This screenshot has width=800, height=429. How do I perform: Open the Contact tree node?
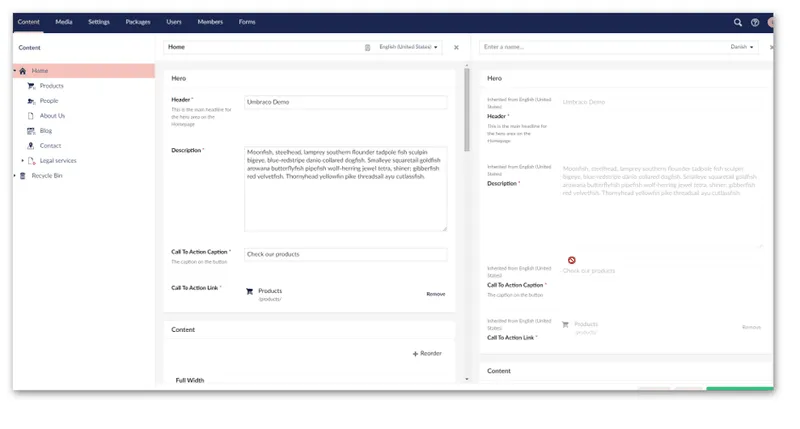coord(50,146)
